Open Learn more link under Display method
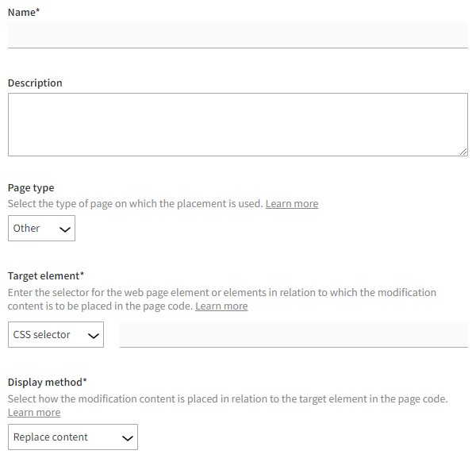The width and height of the screenshot is (476, 458). click(34, 413)
